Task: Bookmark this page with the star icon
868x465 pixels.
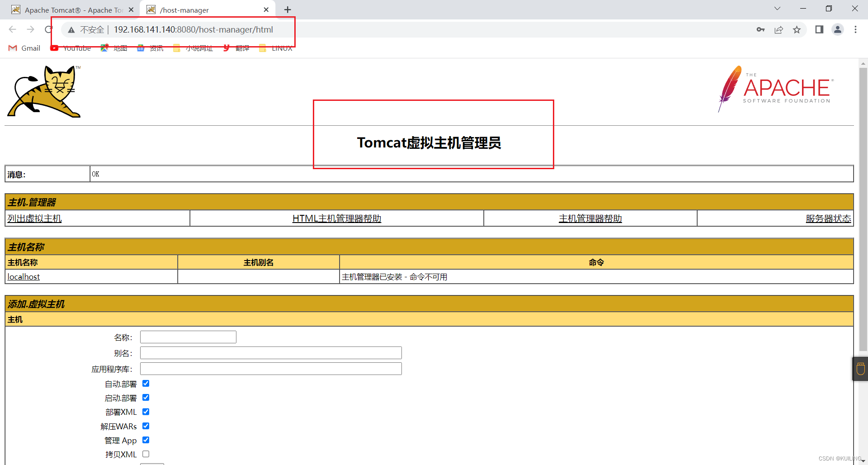Action: click(797, 29)
